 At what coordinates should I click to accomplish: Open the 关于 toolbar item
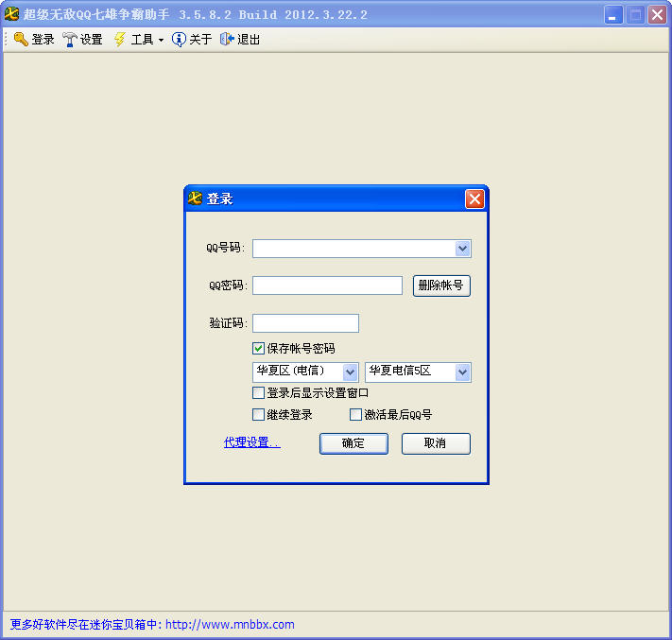192,40
